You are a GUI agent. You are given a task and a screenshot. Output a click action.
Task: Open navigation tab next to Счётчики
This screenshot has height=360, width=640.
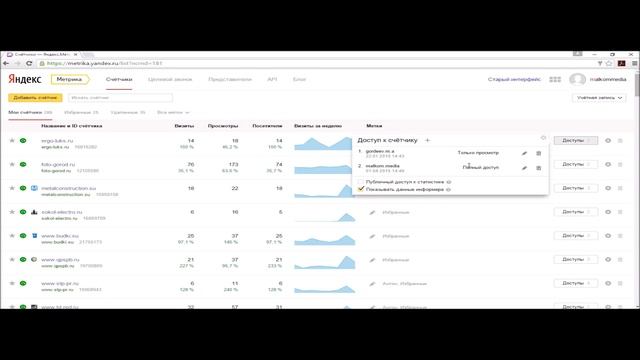(170, 79)
